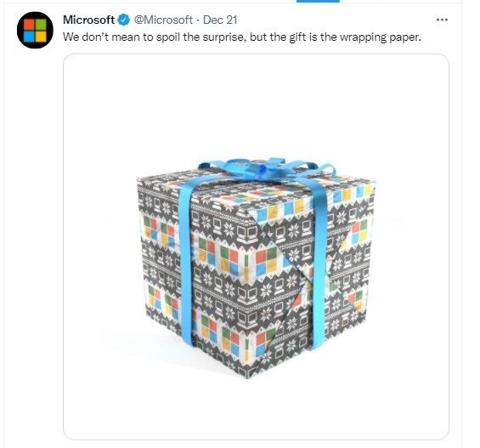Visit the @Microsoft handle link
The image size is (480, 448).
(163, 20)
